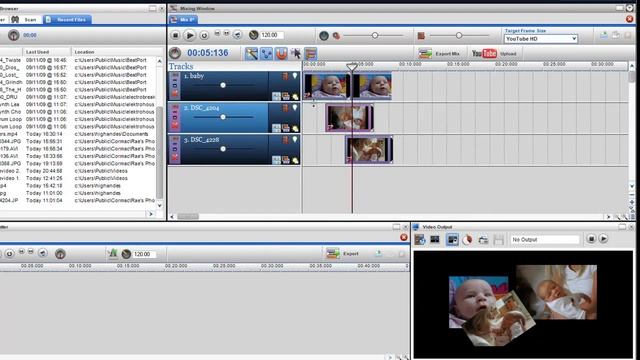The height and width of the screenshot is (360, 640).
Task: Open the Target Frame Size dropdown
Action: pos(541,39)
